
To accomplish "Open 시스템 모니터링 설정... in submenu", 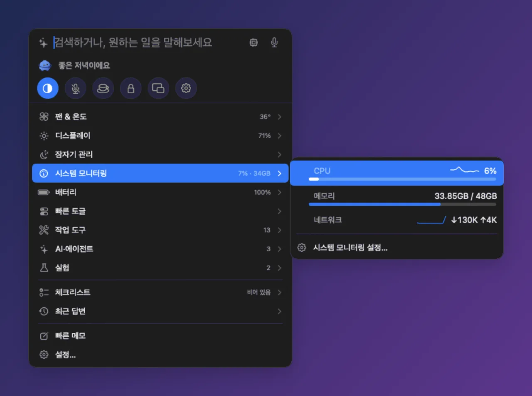I will [397, 248].
